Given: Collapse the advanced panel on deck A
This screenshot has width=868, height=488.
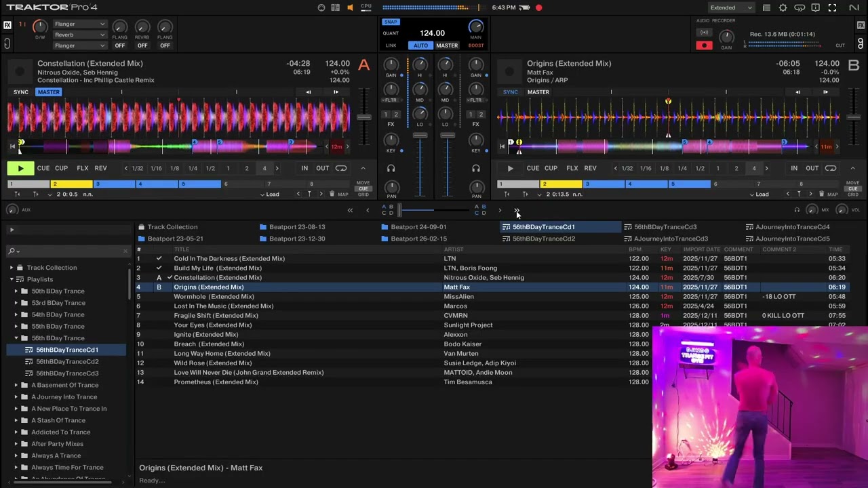Looking at the screenshot, I should pos(363,168).
